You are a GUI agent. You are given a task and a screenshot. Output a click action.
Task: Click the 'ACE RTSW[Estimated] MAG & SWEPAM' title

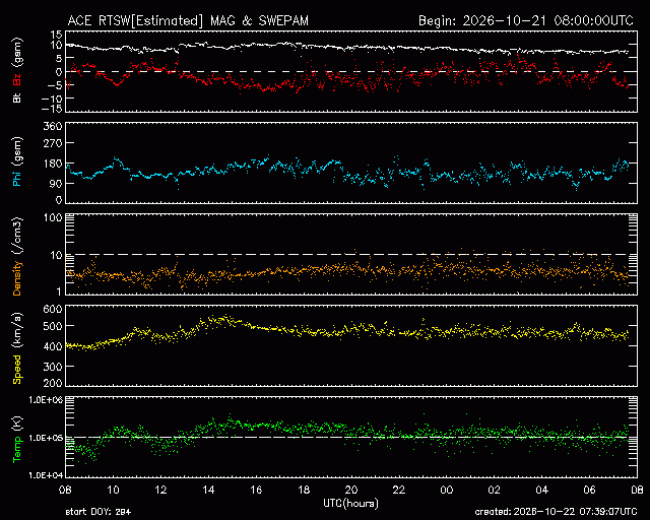188,21
